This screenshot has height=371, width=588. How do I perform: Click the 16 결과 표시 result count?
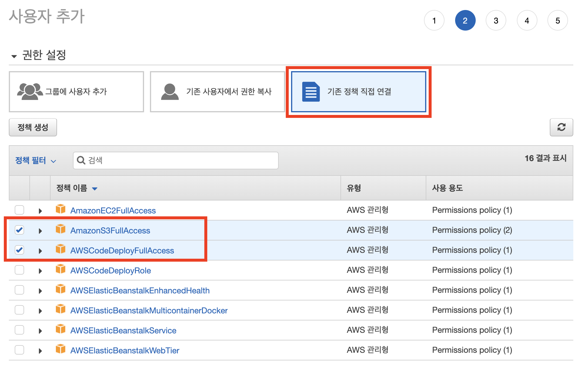546,158
